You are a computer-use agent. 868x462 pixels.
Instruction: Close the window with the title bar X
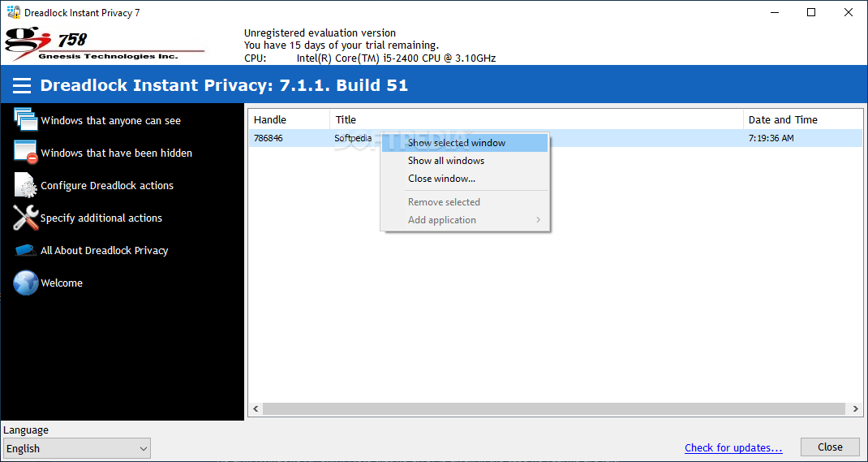click(x=848, y=12)
